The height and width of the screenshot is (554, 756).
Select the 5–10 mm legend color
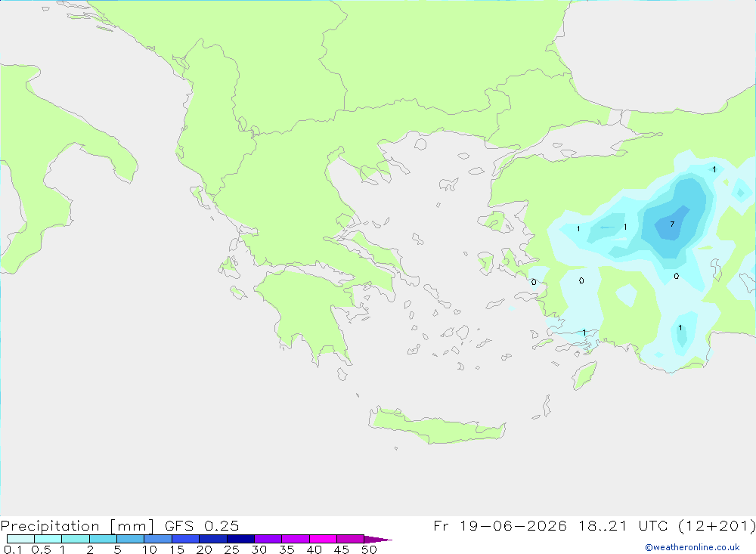point(130,539)
